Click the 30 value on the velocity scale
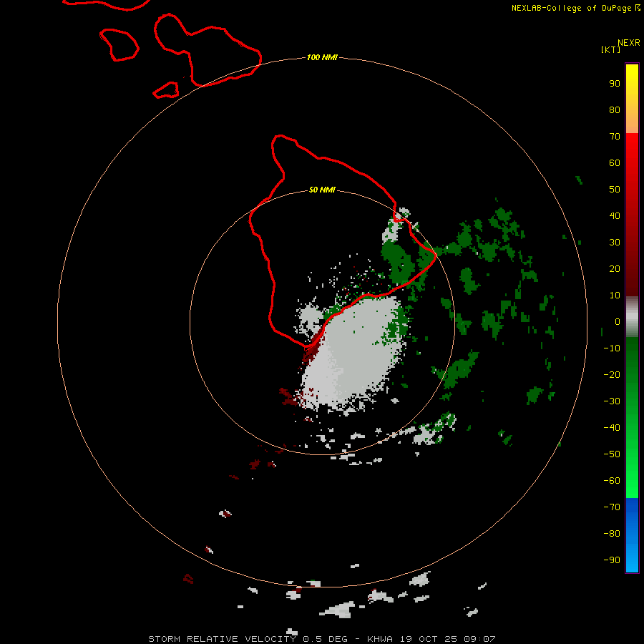 click(x=615, y=243)
